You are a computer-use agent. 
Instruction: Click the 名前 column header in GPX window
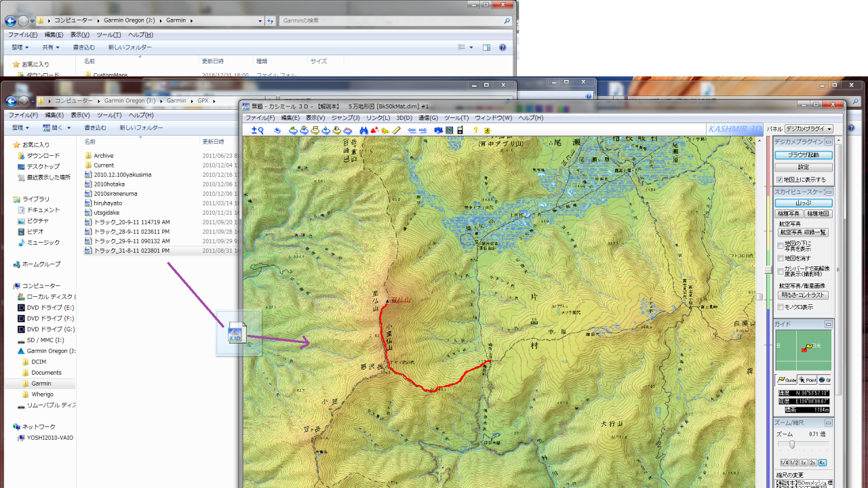pos(90,142)
